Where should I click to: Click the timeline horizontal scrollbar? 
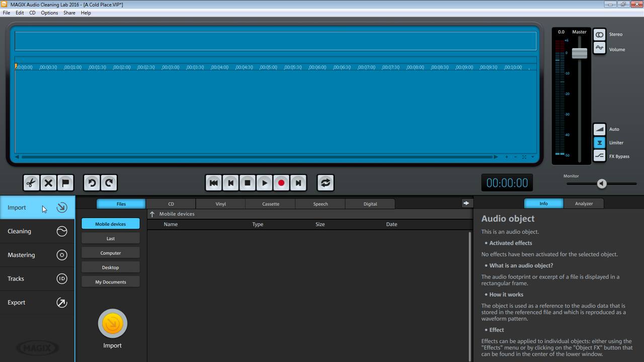coord(257,157)
